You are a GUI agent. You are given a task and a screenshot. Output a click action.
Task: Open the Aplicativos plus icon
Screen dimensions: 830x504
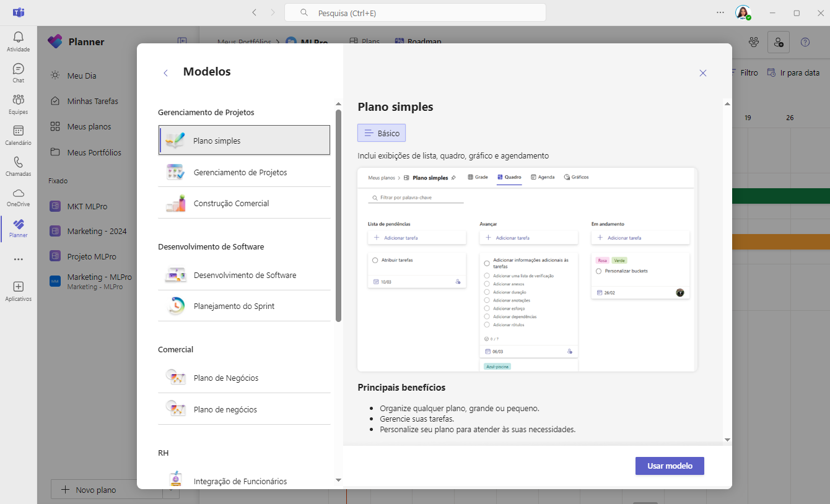click(19, 287)
